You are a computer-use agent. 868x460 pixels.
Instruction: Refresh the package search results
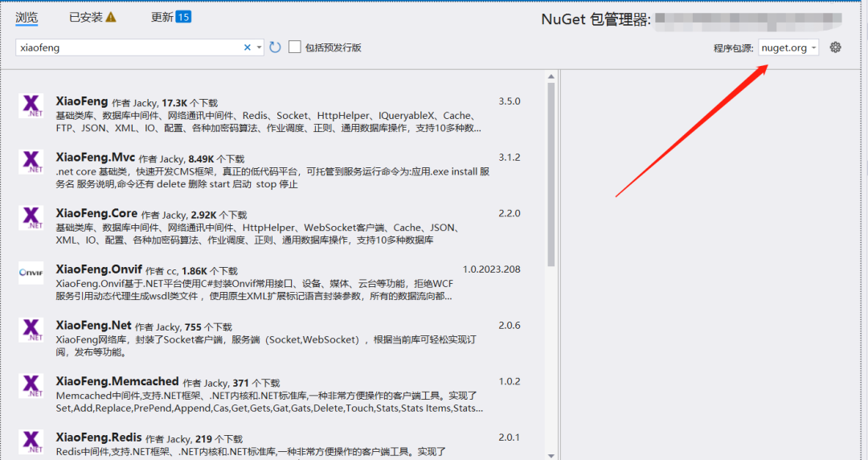pyautogui.click(x=275, y=47)
